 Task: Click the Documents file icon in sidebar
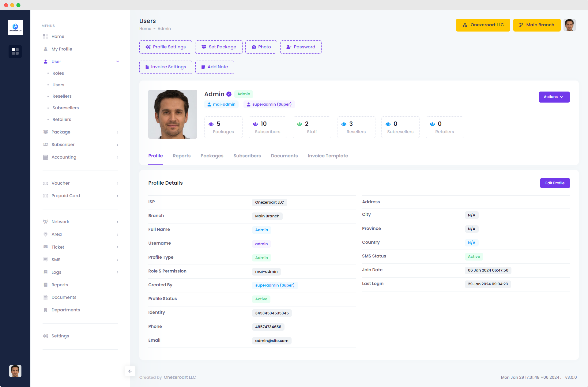coord(45,297)
